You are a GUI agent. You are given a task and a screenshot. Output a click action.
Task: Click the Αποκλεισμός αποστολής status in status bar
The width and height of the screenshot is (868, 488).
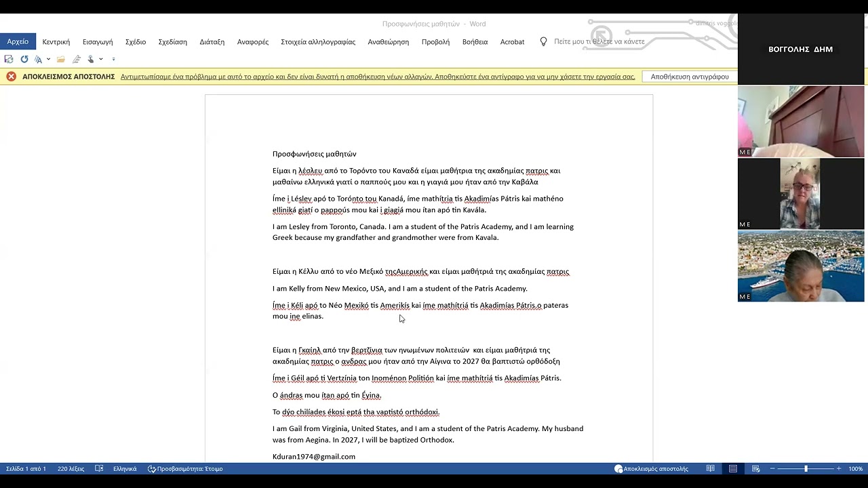(x=651, y=469)
